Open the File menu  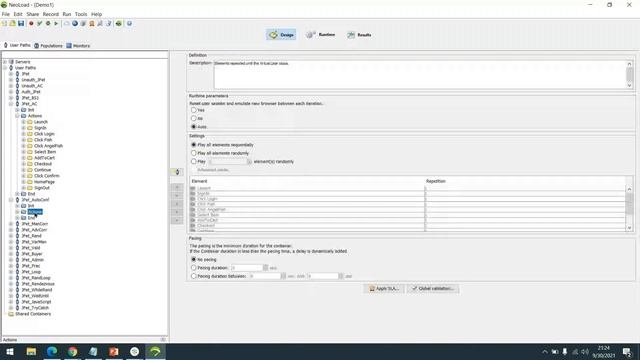pyautogui.click(x=6, y=14)
